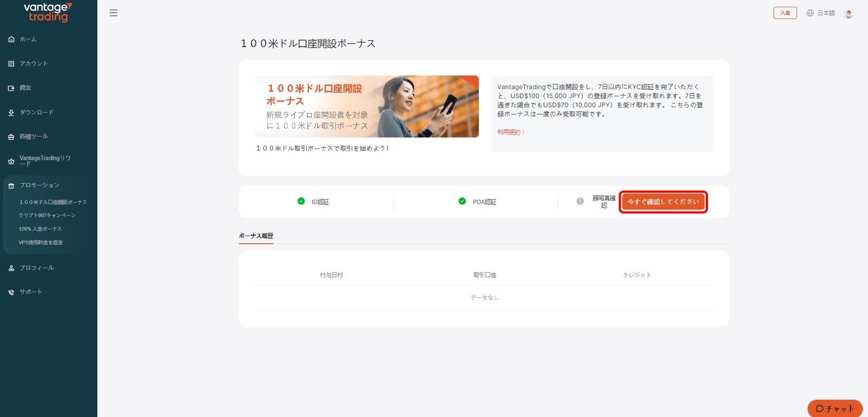
Task: Click the POA認証 status label
Action: point(485,202)
